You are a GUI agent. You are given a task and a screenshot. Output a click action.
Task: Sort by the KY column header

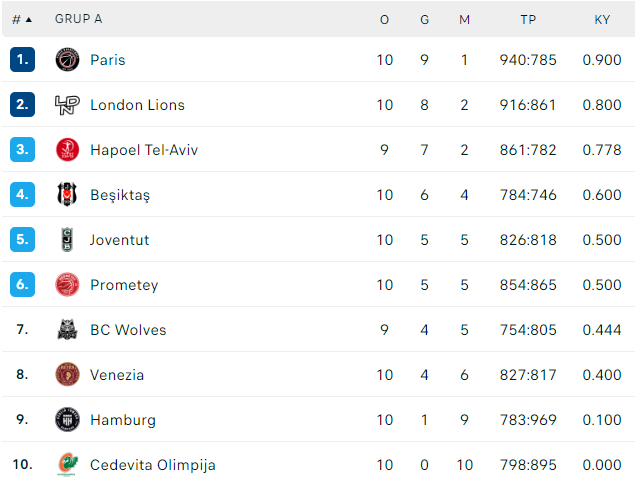[x=602, y=19]
